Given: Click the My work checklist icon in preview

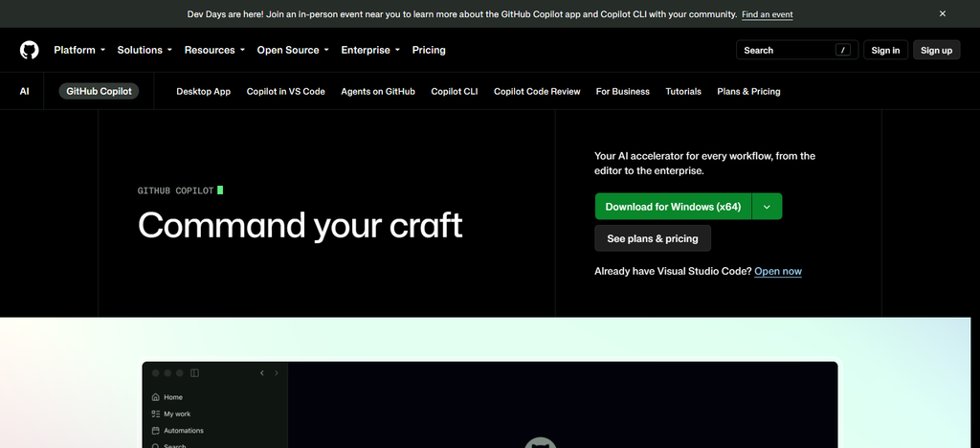Looking at the screenshot, I should (156, 414).
